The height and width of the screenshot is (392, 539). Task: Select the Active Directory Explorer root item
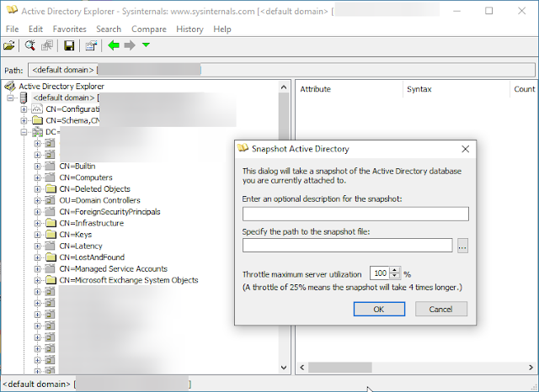(61, 86)
